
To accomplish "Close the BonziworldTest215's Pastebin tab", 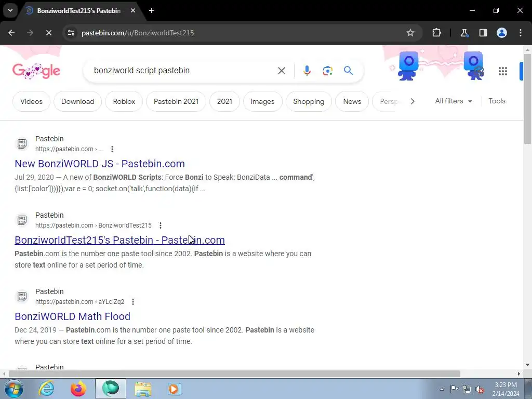I will 133,10.
